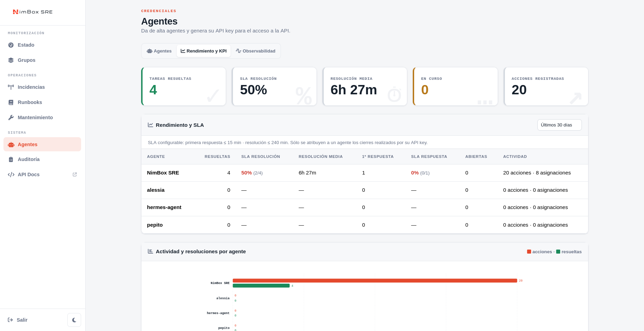
Task: Click the Grupos layers icon
Action: click(11, 60)
